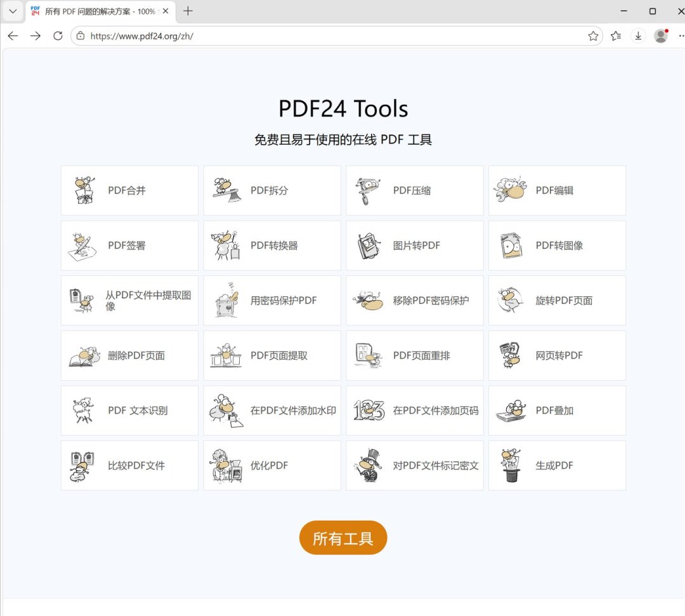The image size is (685, 616).
Task: Select the 生成PDF label
Action: tap(554, 466)
